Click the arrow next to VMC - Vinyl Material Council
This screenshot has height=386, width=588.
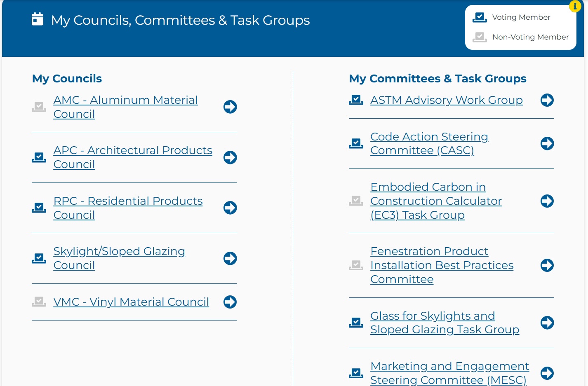point(230,302)
